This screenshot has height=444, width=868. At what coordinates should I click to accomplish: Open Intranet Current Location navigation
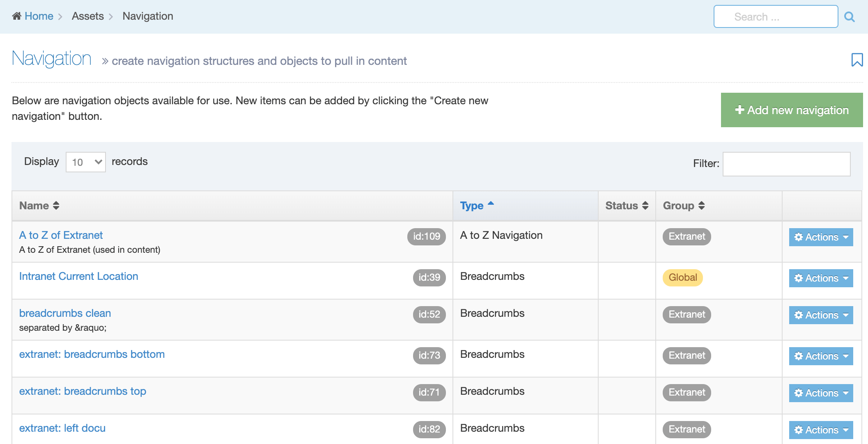tap(78, 276)
